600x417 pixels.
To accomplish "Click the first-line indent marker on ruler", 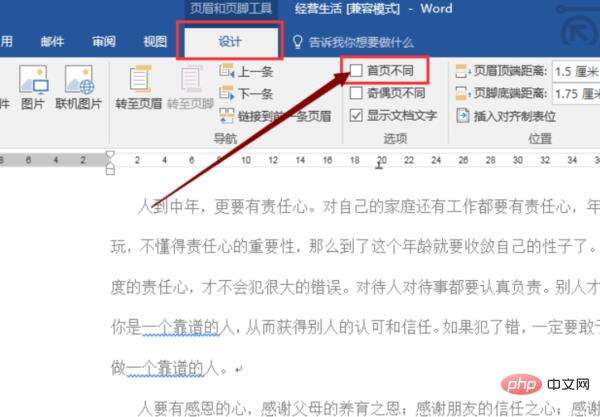I will (x=110, y=155).
